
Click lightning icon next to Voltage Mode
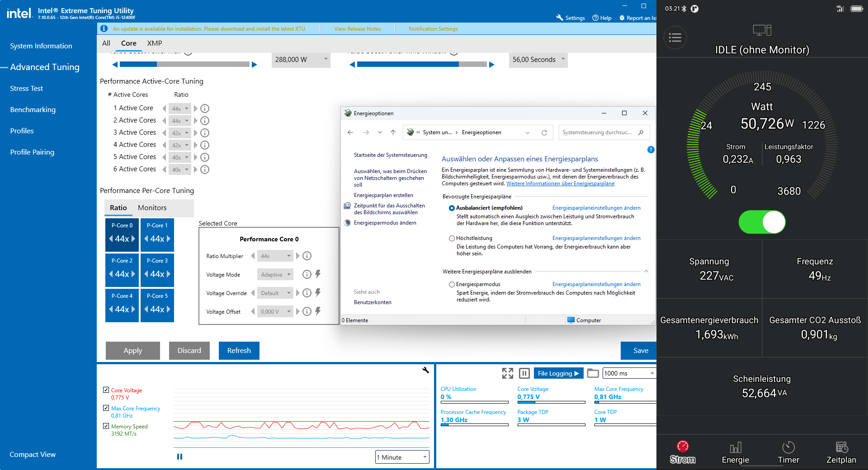pos(318,274)
